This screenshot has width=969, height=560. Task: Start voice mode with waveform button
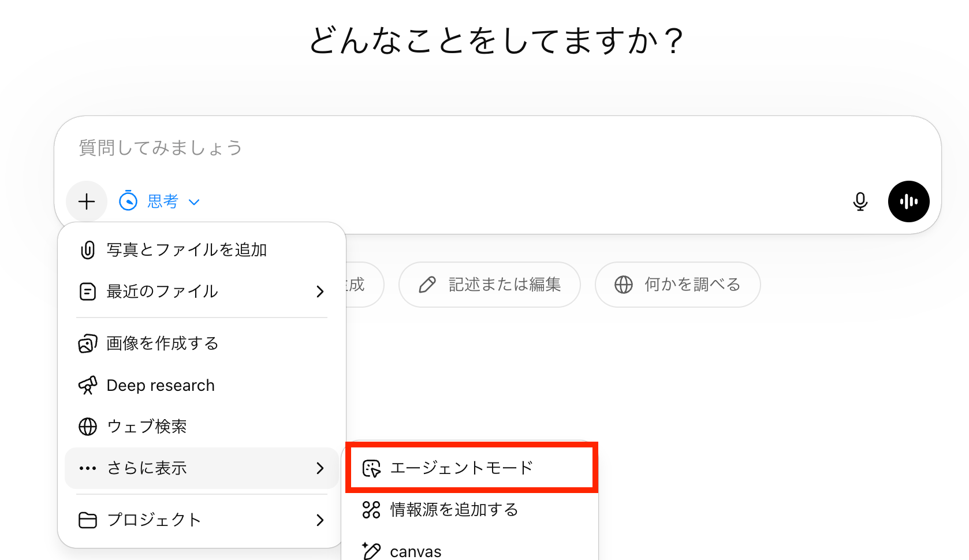pos(908,201)
